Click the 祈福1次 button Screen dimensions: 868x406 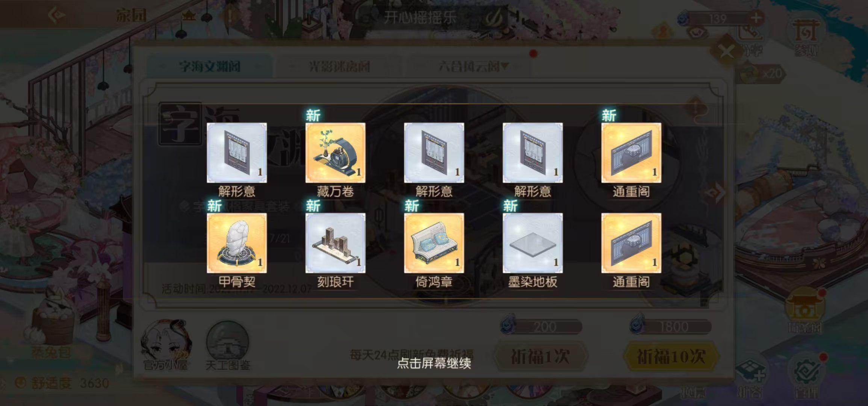540,356
